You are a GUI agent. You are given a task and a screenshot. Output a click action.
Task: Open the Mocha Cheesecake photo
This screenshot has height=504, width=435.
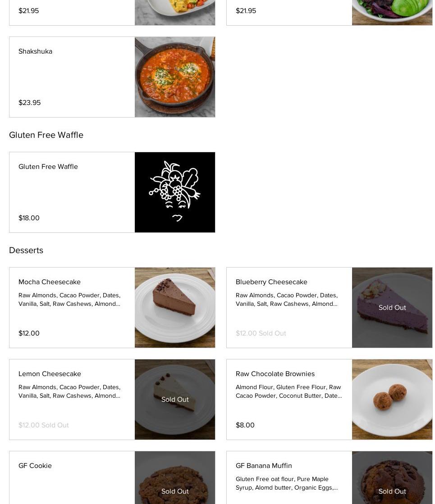tap(175, 308)
